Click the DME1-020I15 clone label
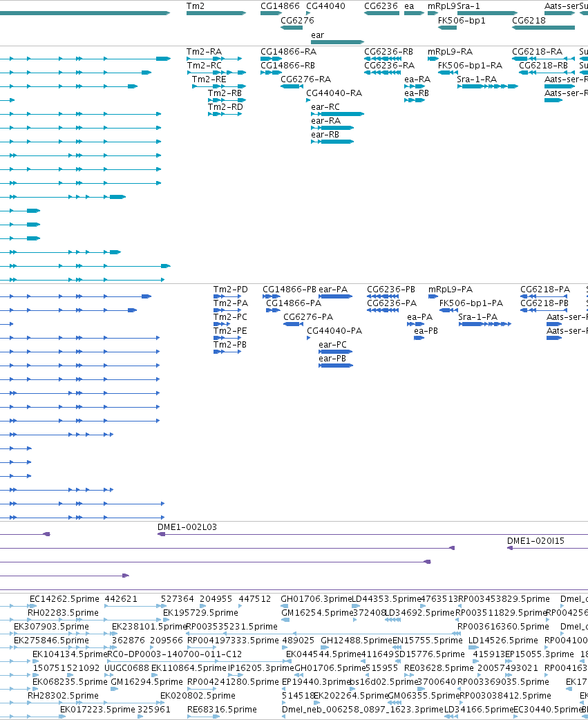Viewport: 588px width, 720px height. click(x=535, y=541)
